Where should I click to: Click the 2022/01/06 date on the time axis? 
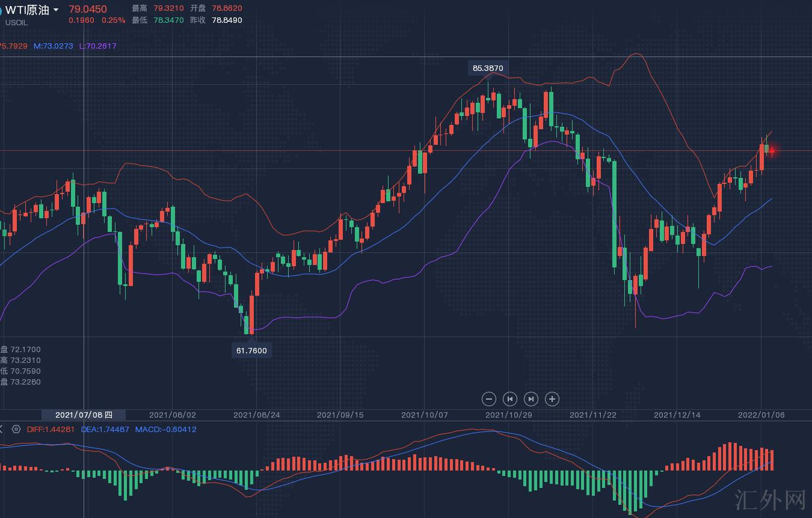761,415
